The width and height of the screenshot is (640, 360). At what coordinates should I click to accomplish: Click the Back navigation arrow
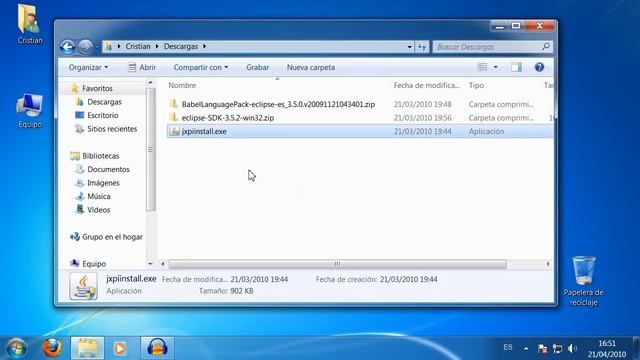pyautogui.click(x=67, y=47)
